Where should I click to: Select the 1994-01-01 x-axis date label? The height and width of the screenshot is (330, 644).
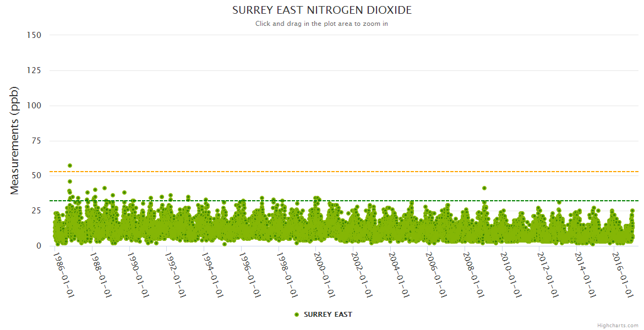point(212,275)
